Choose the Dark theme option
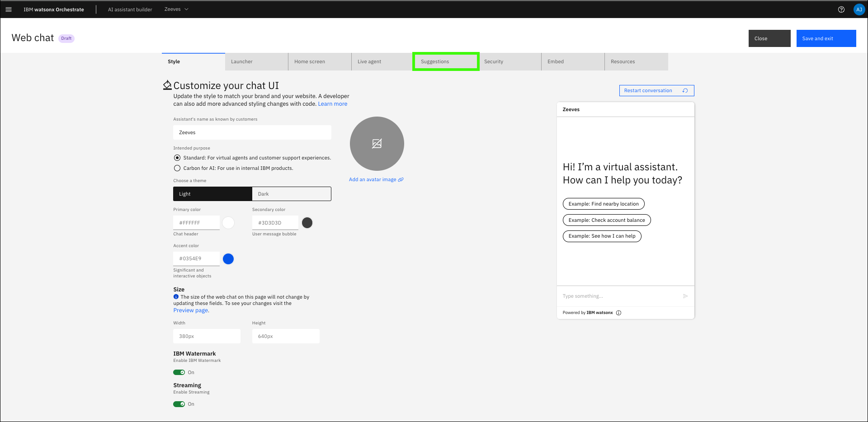 (x=291, y=194)
